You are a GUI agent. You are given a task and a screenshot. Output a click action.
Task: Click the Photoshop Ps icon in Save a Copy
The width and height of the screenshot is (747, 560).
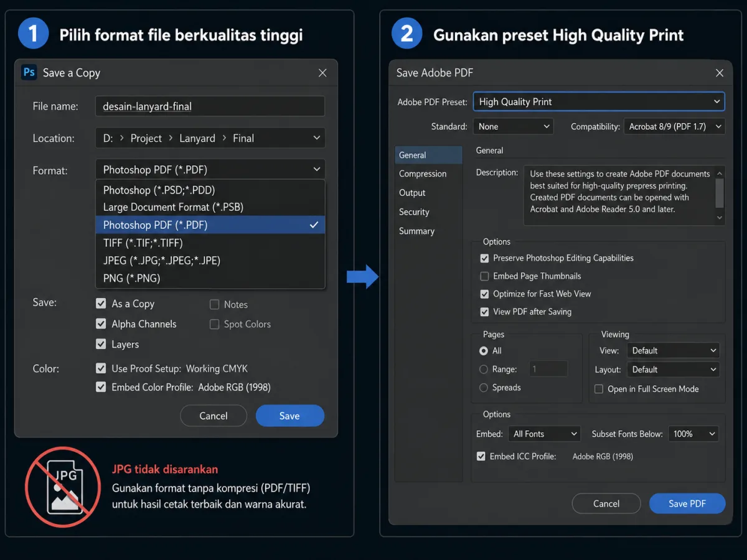tap(29, 73)
